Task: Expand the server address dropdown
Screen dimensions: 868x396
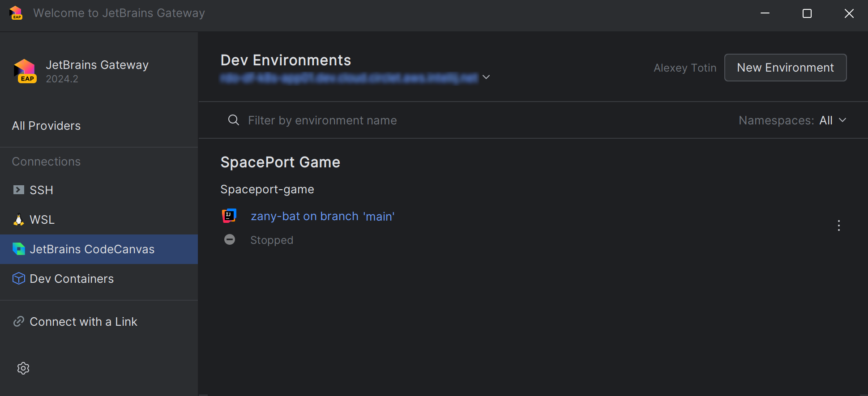Action: tap(486, 77)
